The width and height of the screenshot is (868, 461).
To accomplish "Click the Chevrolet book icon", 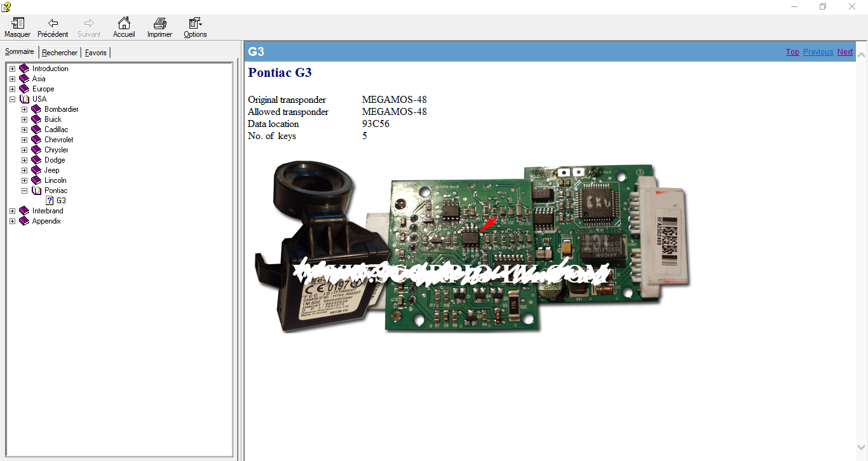I will pyautogui.click(x=36, y=140).
